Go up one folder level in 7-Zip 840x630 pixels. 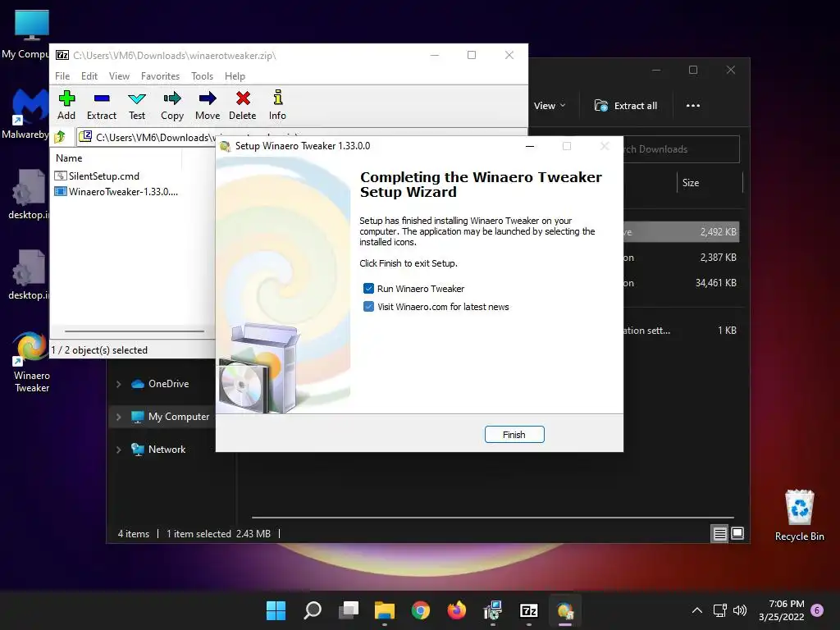pyautogui.click(x=60, y=137)
